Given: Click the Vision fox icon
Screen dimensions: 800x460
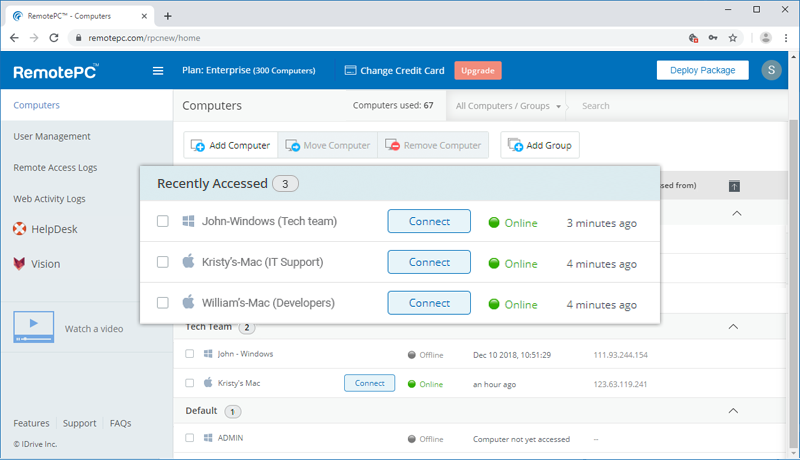Looking at the screenshot, I should 19,264.
